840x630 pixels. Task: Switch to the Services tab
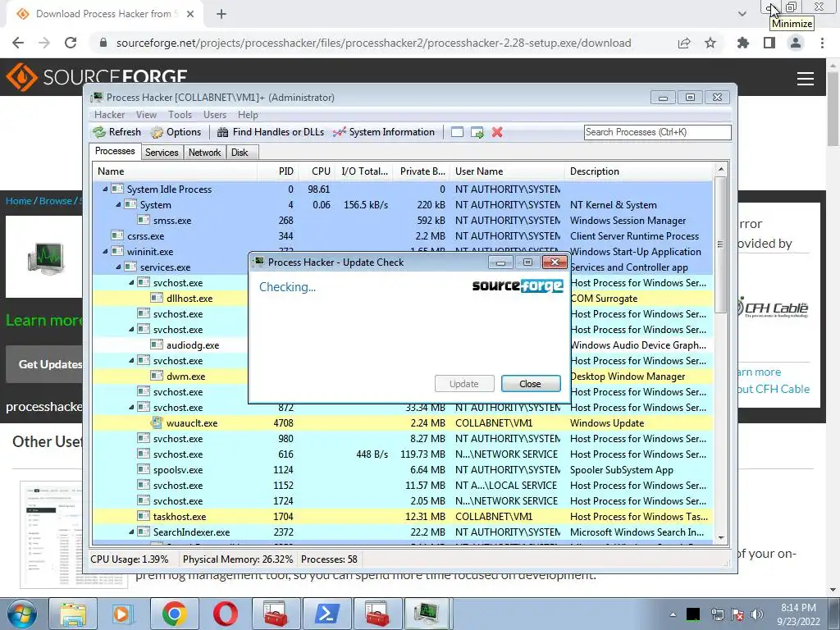pos(162,153)
